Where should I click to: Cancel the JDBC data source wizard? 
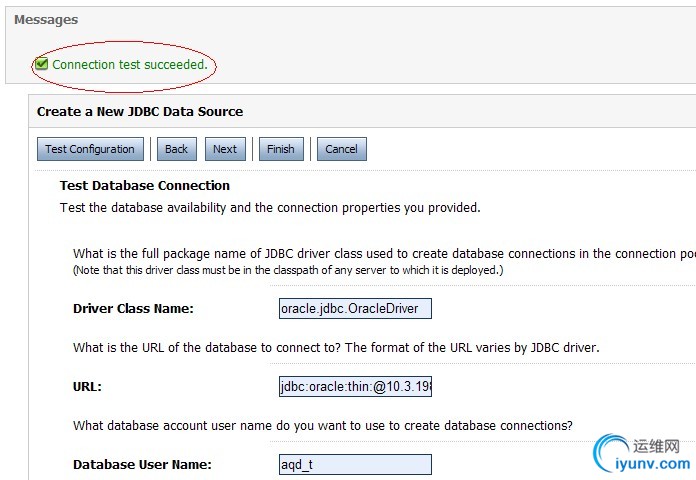click(341, 149)
